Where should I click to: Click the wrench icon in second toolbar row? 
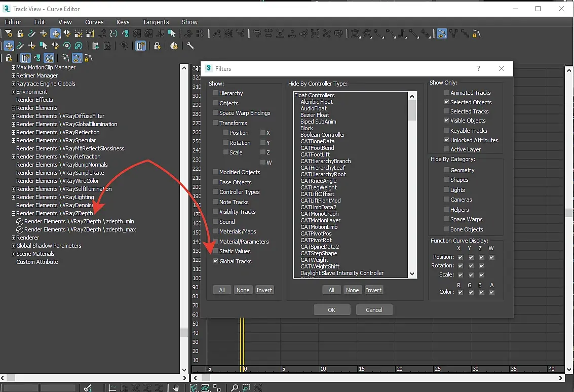(190, 46)
